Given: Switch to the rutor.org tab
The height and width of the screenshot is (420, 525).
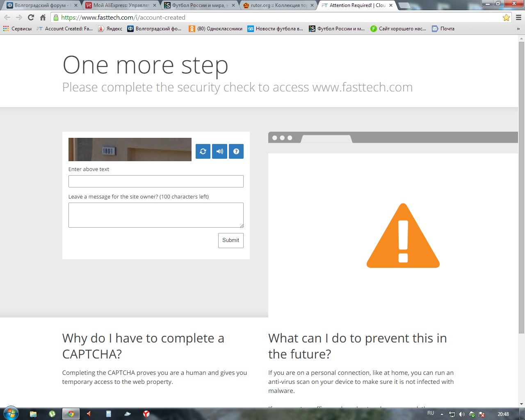Looking at the screenshot, I should tap(278, 5).
